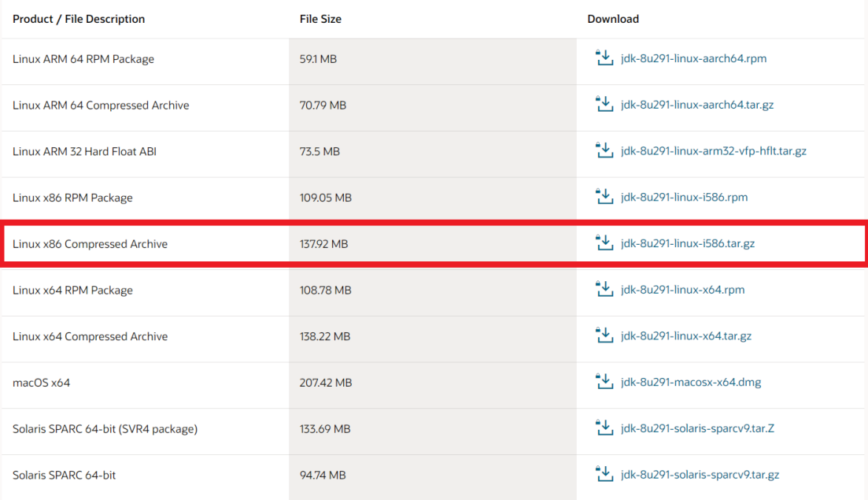Click the 109.05 MB file size

[326, 198]
